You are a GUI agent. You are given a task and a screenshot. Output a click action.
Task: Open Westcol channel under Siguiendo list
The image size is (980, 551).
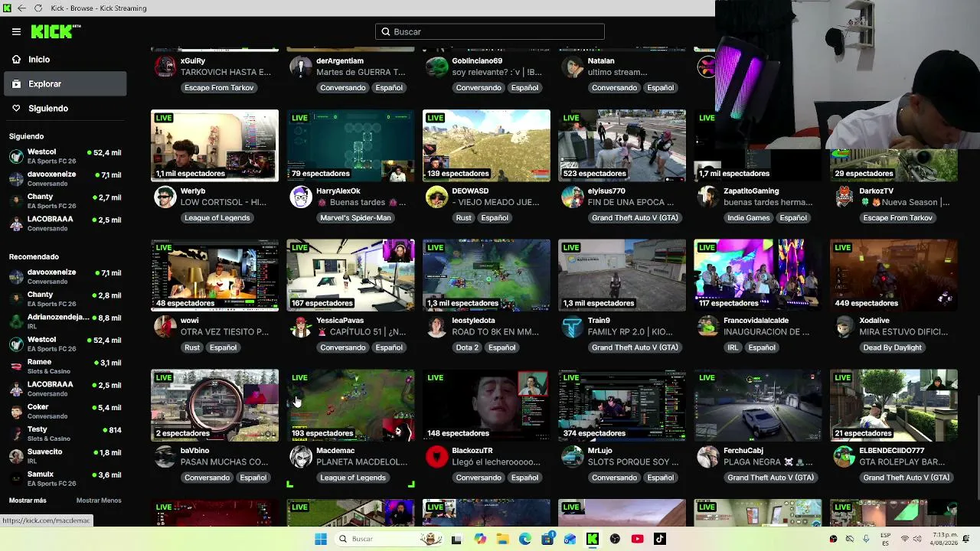[x=65, y=156]
